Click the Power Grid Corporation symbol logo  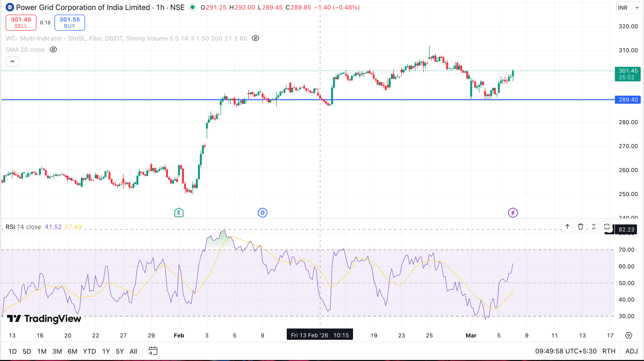pyautogui.click(x=10, y=7)
